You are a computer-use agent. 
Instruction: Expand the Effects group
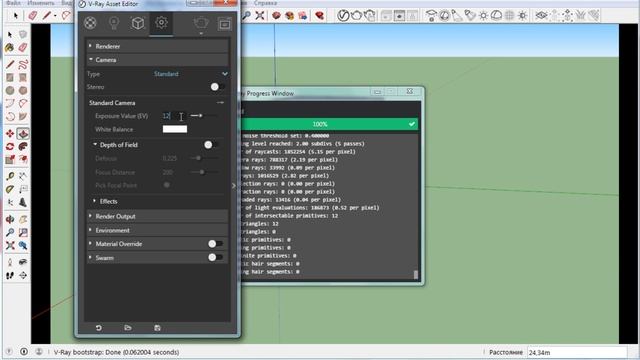pyautogui.click(x=94, y=201)
